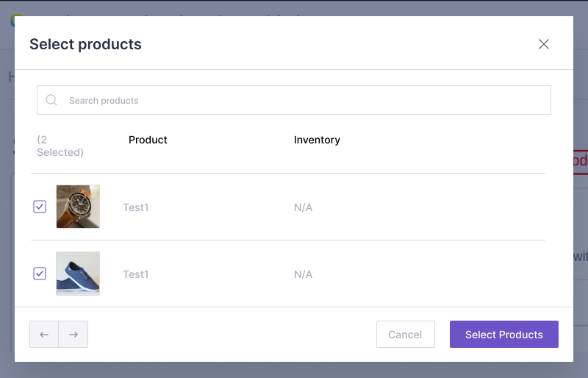Click the red-outlined button behind the dialog
588x378 pixels.
(x=581, y=161)
